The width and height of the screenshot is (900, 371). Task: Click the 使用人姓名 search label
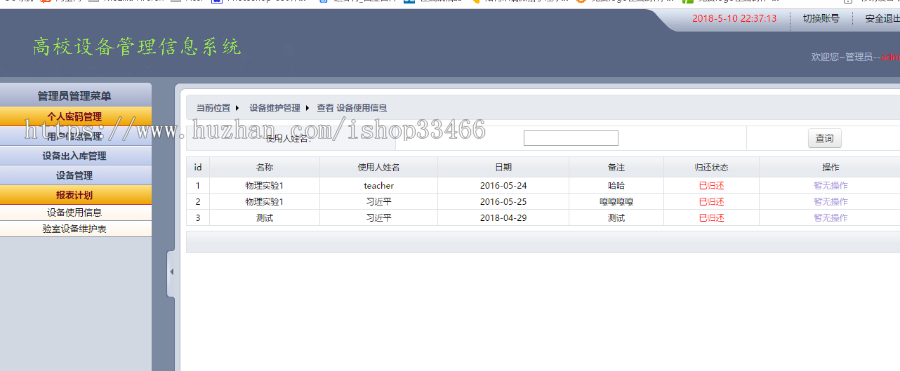tap(288, 138)
